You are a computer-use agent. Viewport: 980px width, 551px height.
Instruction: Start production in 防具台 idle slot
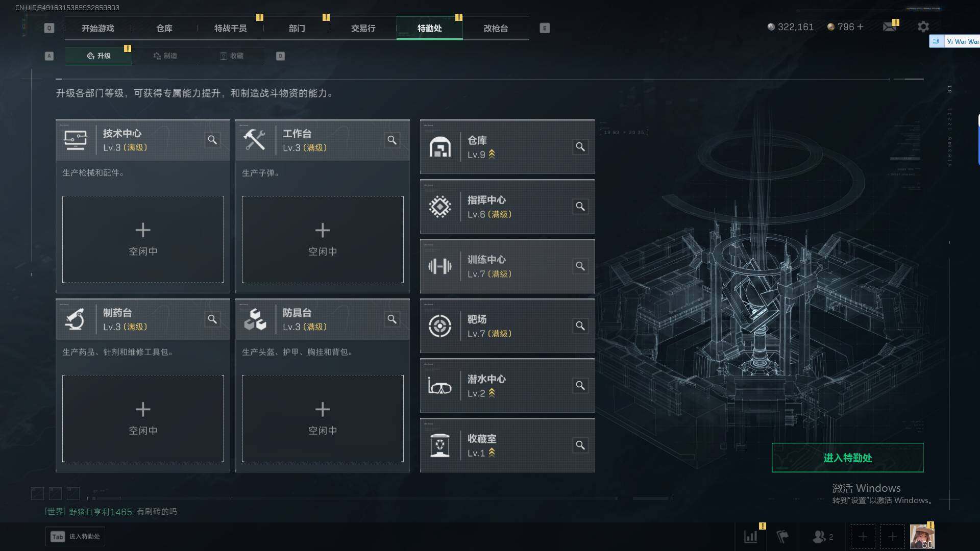tap(323, 418)
